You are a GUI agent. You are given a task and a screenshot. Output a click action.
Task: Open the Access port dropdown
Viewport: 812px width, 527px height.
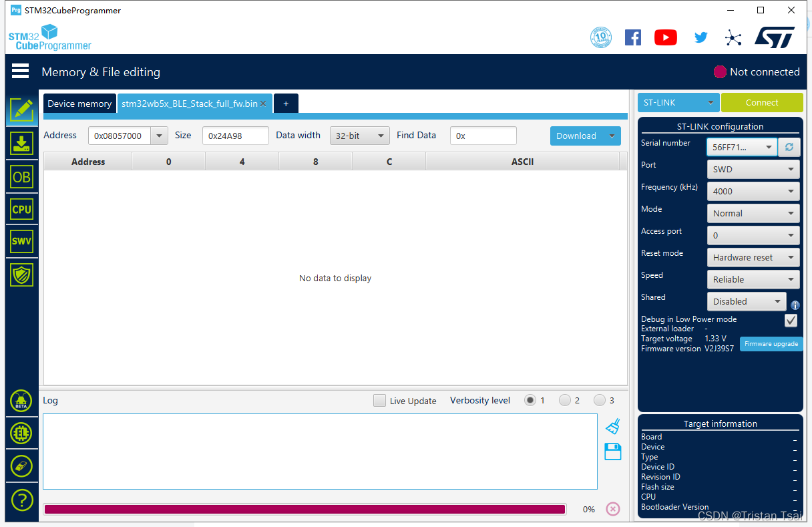tap(753, 235)
